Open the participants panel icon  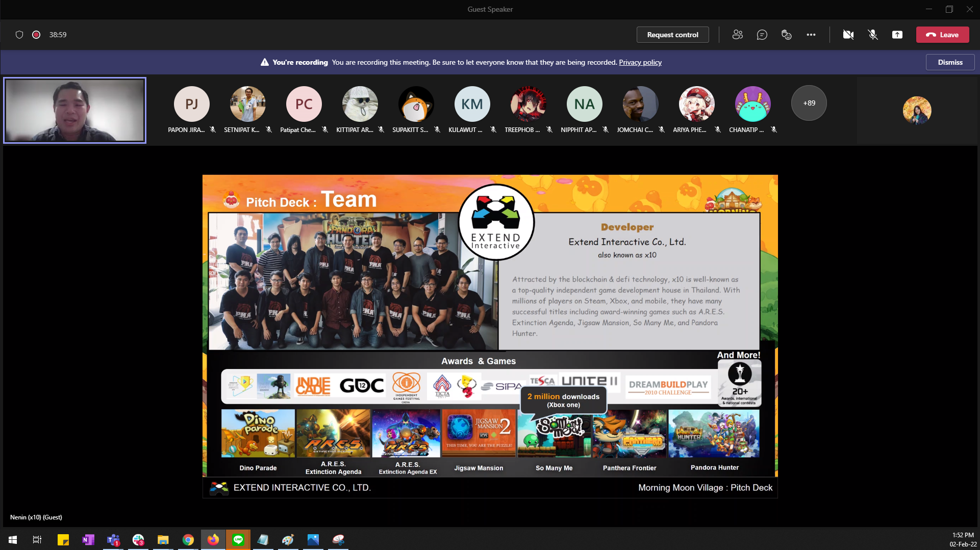737,35
